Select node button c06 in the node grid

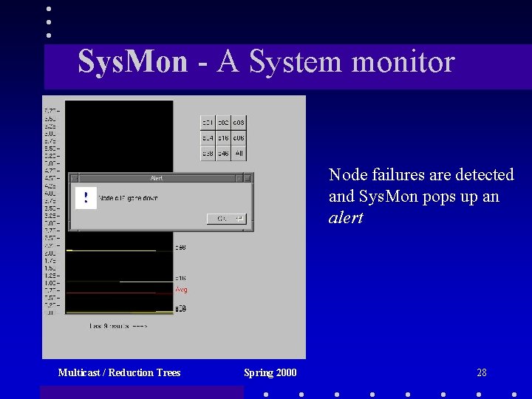point(239,138)
